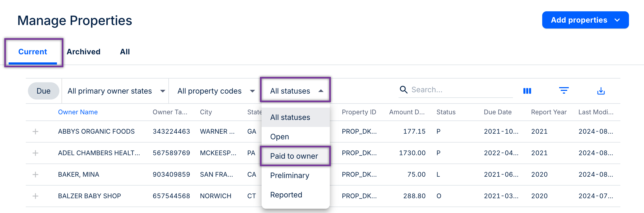The width and height of the screenshot is (644, 213).
Task: Select Reported in status list
Action: tap(286, 195)
